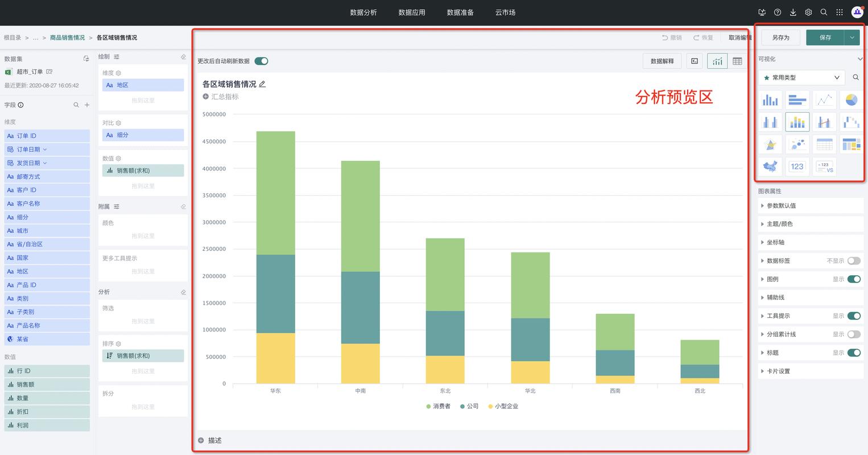Choose the 123 indicator card icon
Image resolution: width=868 pixels, height=455 pixels.
[797, 166]
